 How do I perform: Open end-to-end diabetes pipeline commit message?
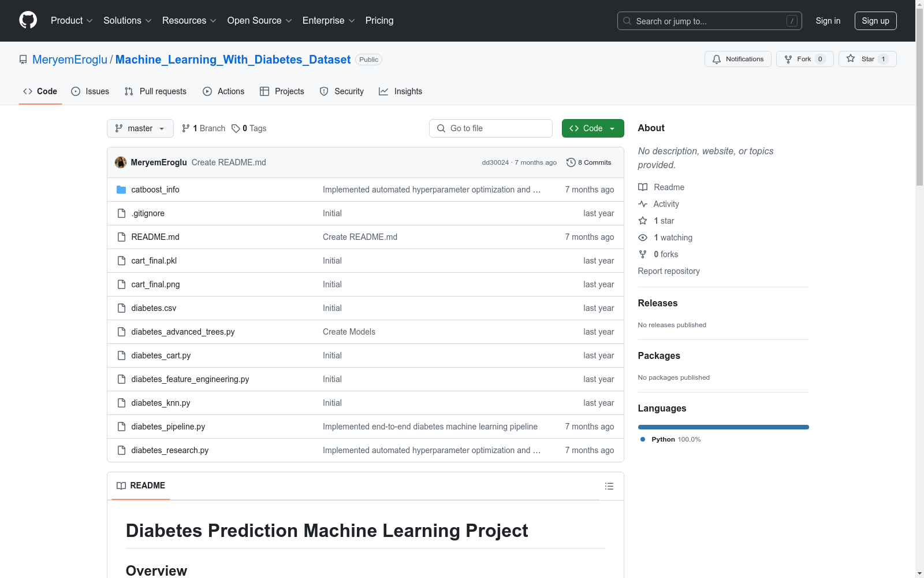pos(430,427)
